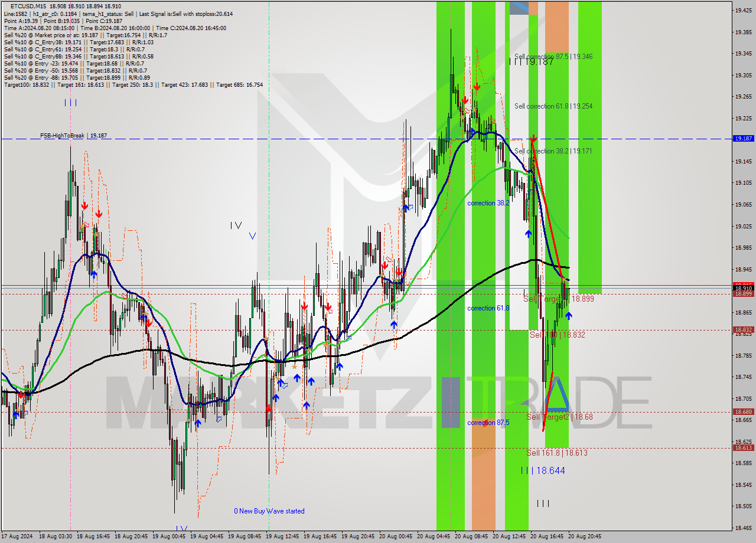
Task: Click the blue 'V' wave label mid-chart
Action: [252, 235]
